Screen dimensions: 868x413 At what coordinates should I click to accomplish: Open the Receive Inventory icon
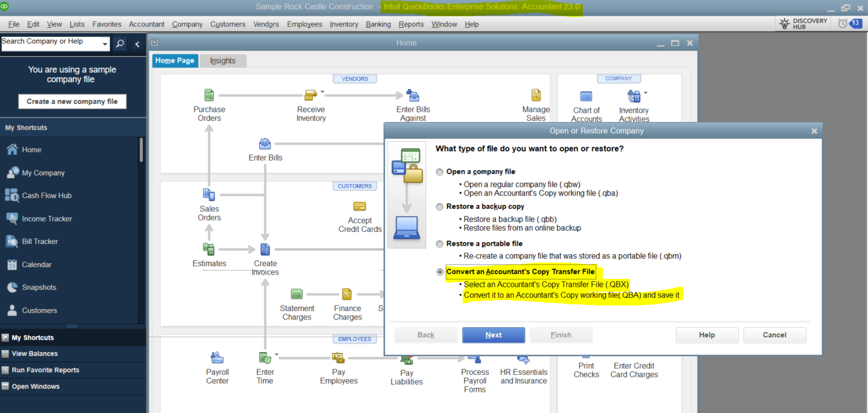(x=310, y=95)
